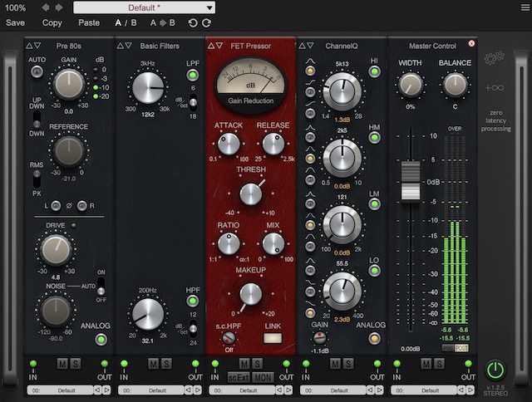Click the THRESH knob in FET Pressor
Screen dimensions: 532x402
click(250, 194)
